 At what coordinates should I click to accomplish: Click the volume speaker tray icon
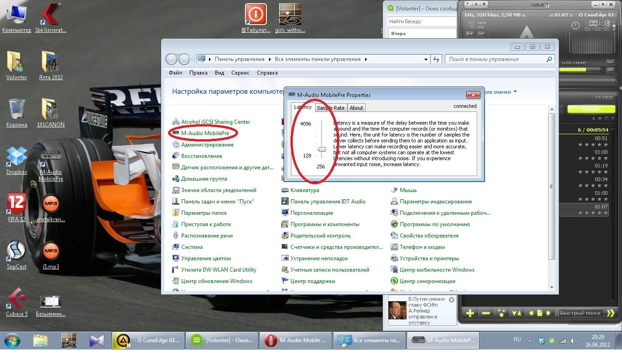pyautogui.click(x=573, y=340)
